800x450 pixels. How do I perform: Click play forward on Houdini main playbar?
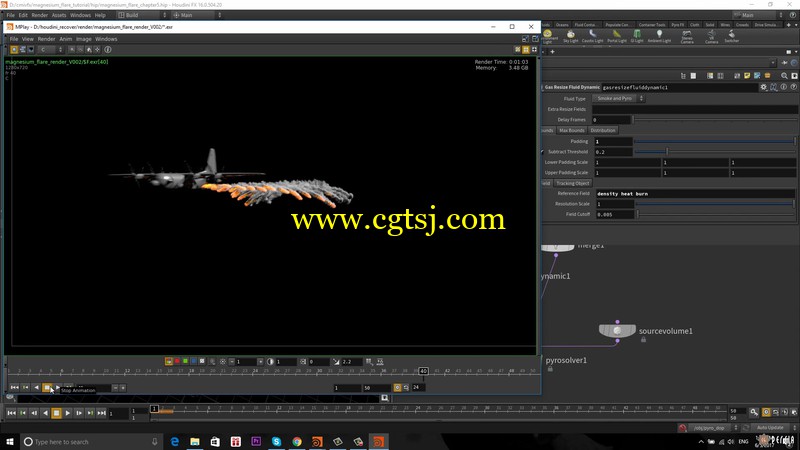pos(67,413)
